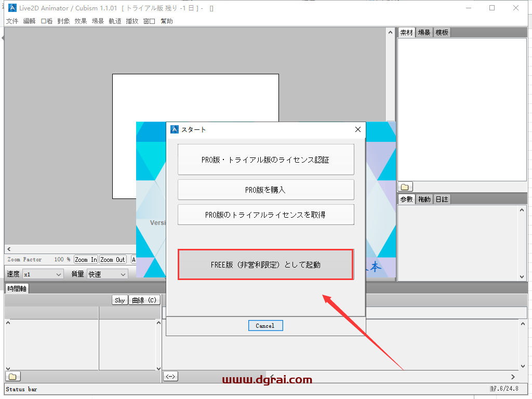Switch to the 場景 panel tab

tap(424, 33)
